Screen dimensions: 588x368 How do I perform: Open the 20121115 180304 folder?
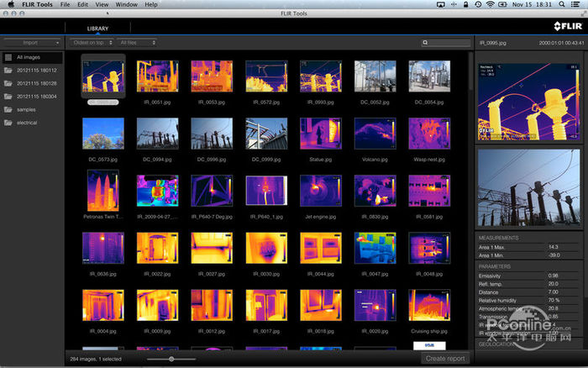36,97
